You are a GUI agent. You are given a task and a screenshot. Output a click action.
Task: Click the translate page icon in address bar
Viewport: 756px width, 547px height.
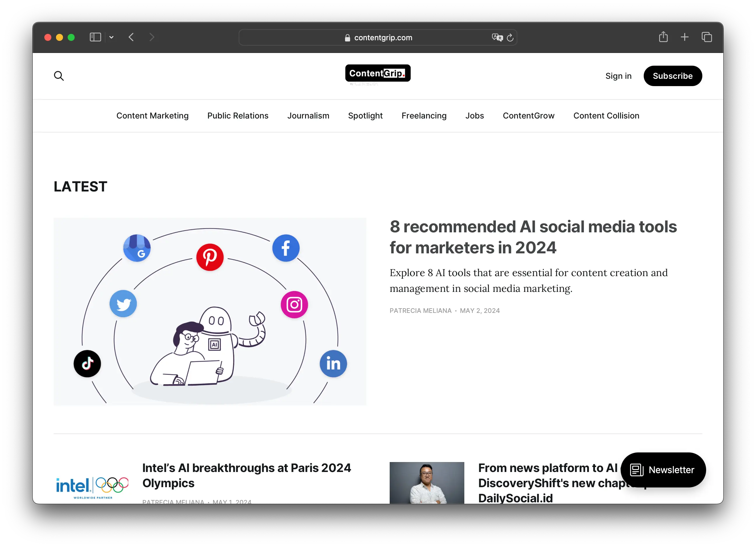coord(497,37)
